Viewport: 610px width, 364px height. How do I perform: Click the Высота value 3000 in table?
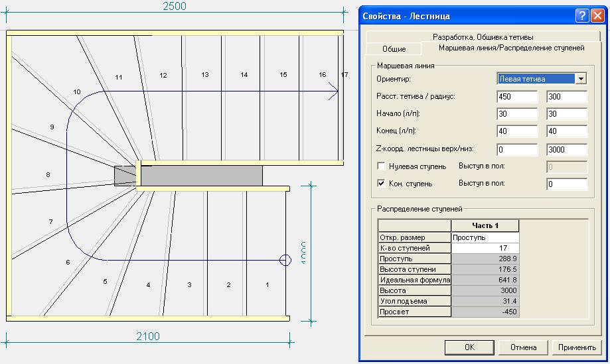485,290
